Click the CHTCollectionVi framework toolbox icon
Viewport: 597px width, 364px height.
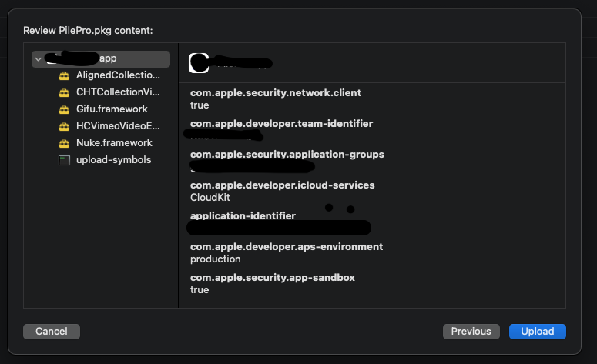point(64,92)
